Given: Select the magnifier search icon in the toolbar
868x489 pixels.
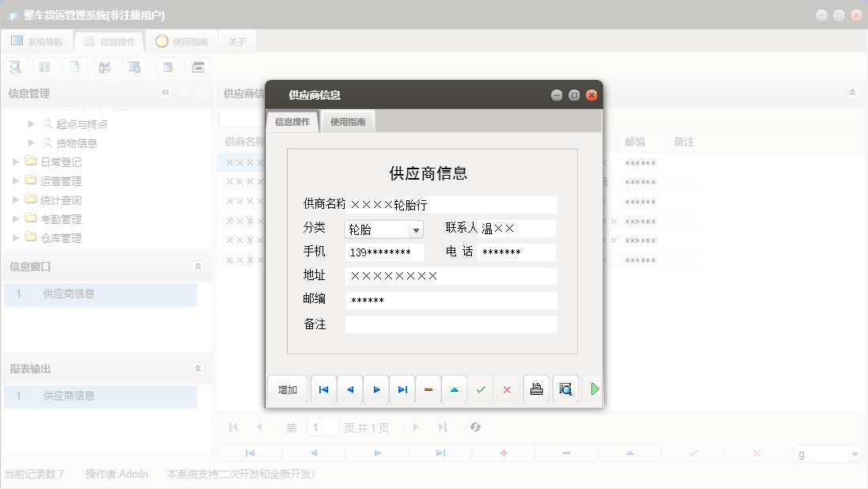Looking at the screenshot, I should point(15,66).
